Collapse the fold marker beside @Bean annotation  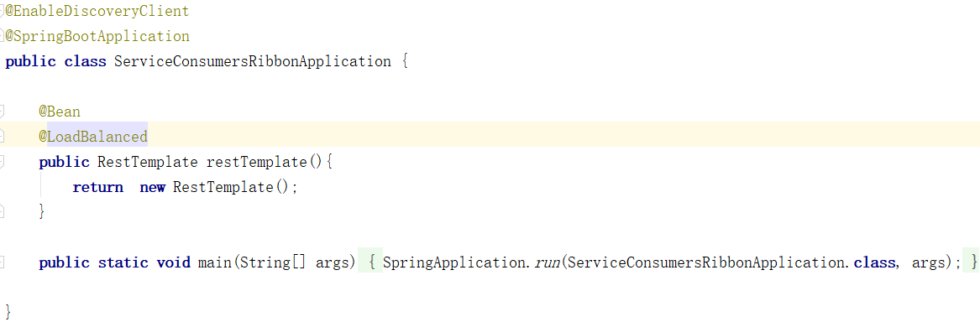point(2,112)
